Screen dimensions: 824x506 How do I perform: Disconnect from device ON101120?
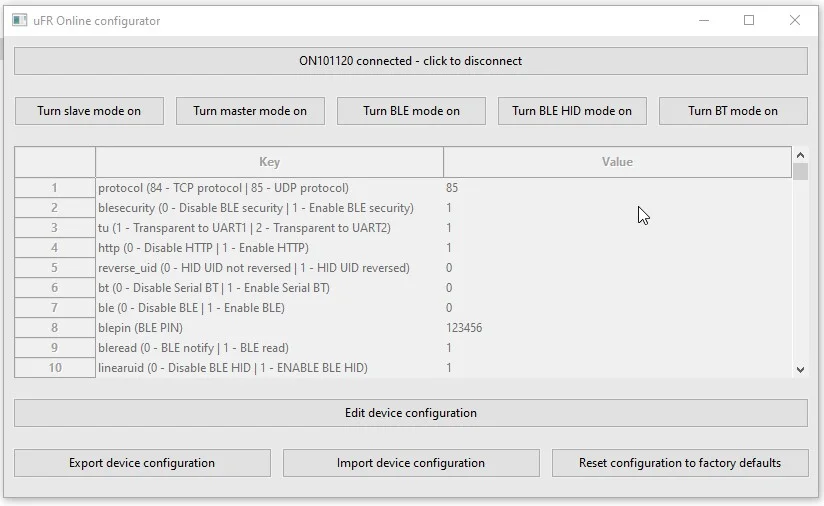pyautogui.click(x=410, y=61)
